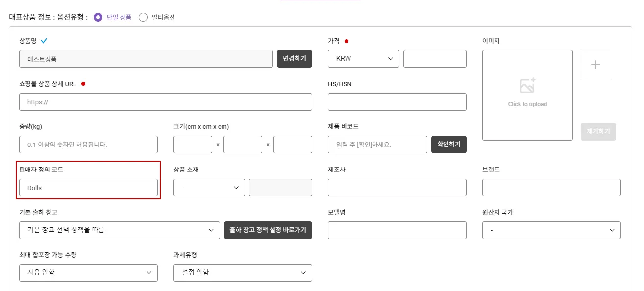644x291 pixels.
Task: Click the 판매자 정의 코드 input field
Action: [88, 188]
